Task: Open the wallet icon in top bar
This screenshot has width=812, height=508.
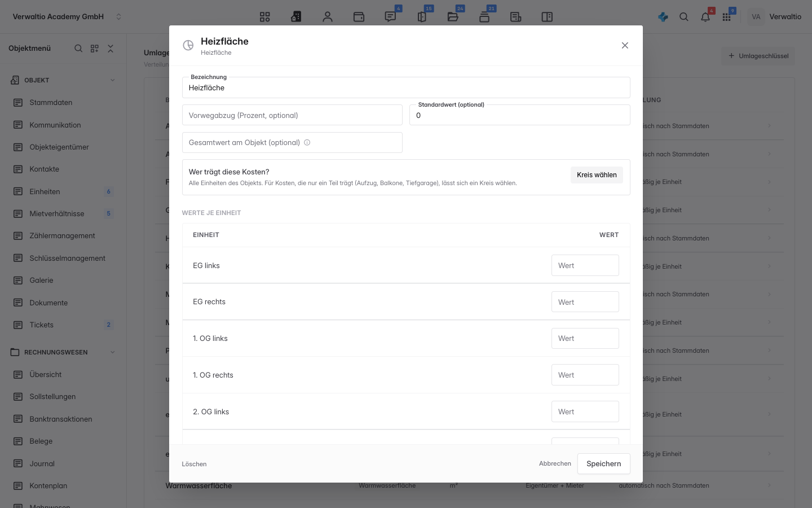Action: point(359,17)
